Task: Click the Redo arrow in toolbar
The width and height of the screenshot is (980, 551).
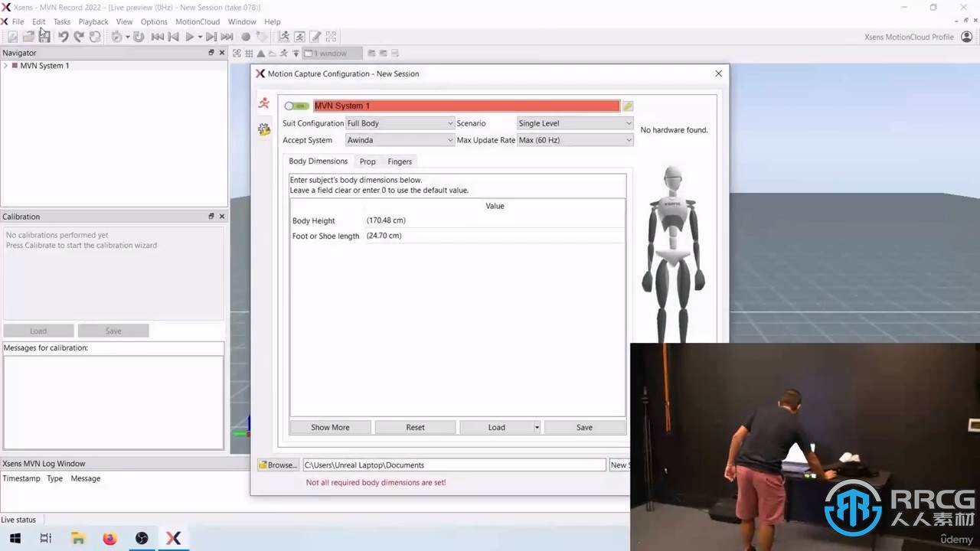Action: [79, 37]
